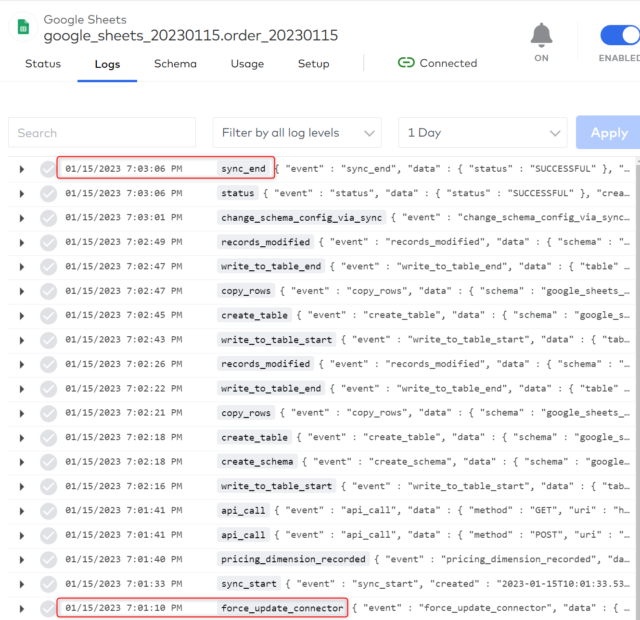Viewport: 640px width, 620px height.
Task: Toggle the ENABLED connector switch
Action: [x=620, y=35]
